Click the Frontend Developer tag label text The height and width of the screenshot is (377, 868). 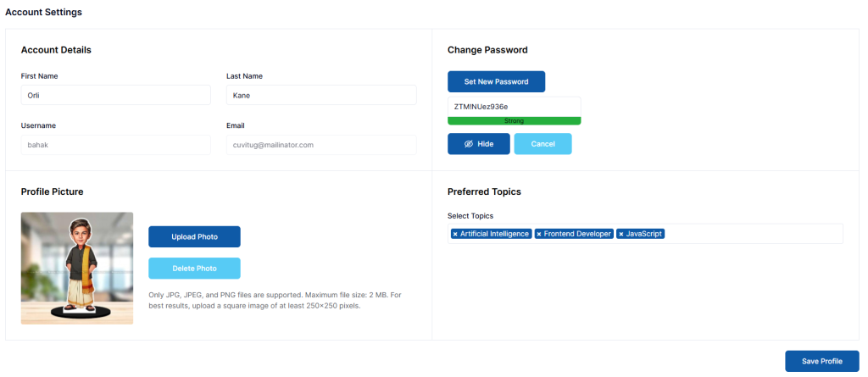point(577,234)
